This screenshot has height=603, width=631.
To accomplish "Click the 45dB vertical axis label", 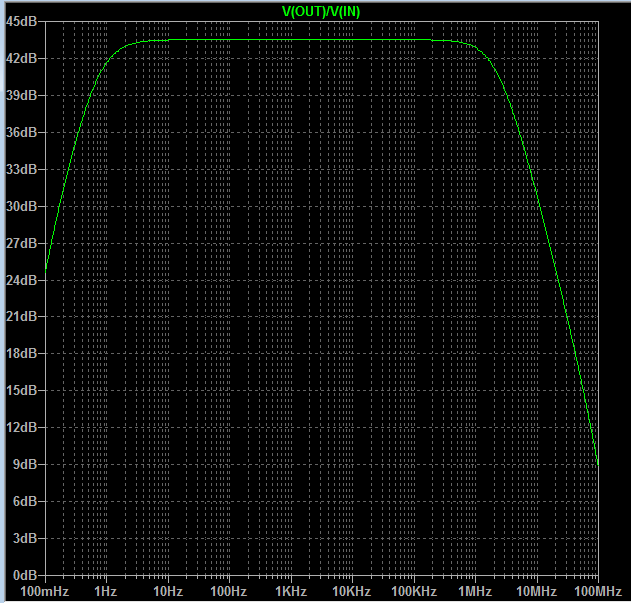I will coord(21,21).
